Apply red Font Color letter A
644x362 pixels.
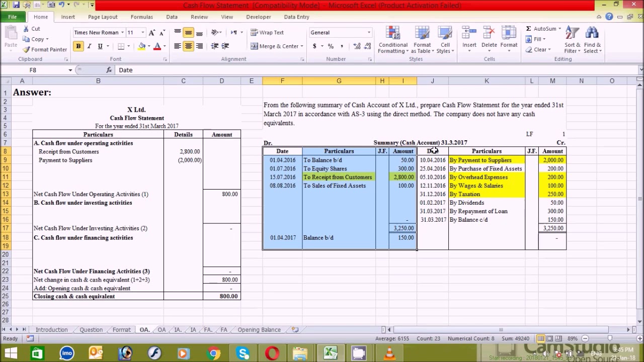pos(157,46)
